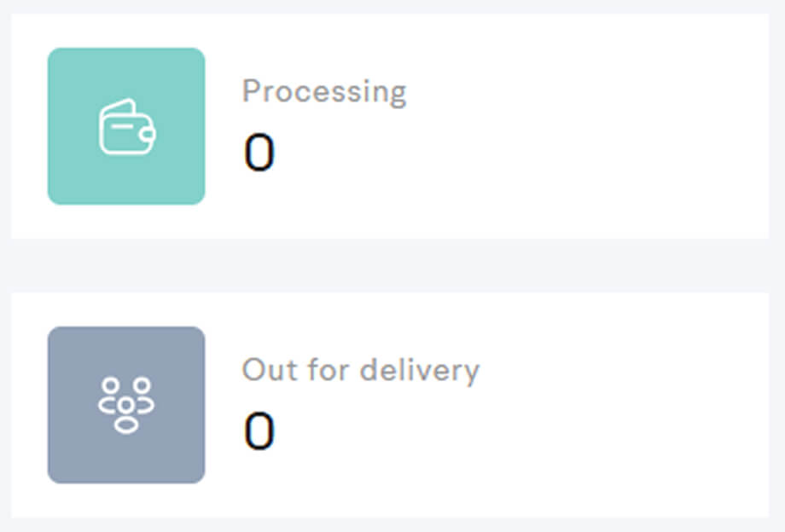This screenshot has width=785, height=532.
Task: Click the card flap atop the wallet icon
Action: point(120,108)
